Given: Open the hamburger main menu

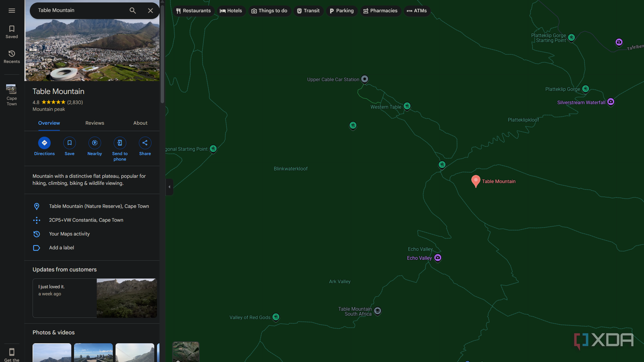Looking at the screenshot, I should (x=12, y=11).
